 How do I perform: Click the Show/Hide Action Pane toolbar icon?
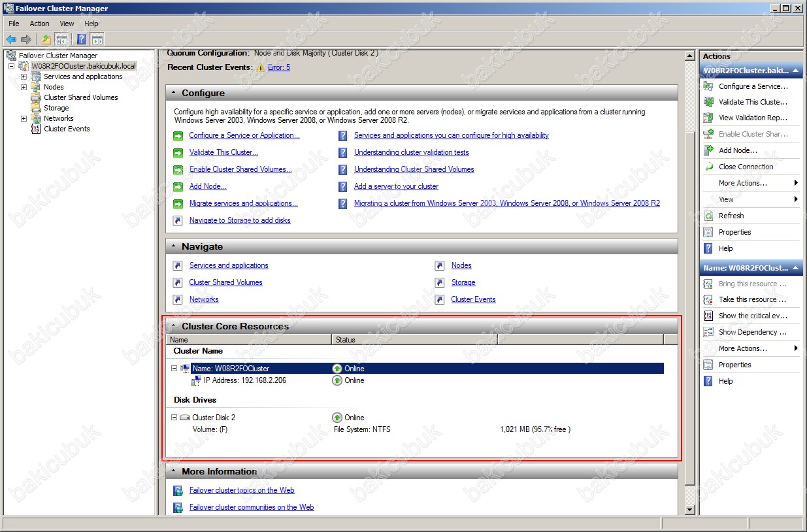tap(97, 39)
